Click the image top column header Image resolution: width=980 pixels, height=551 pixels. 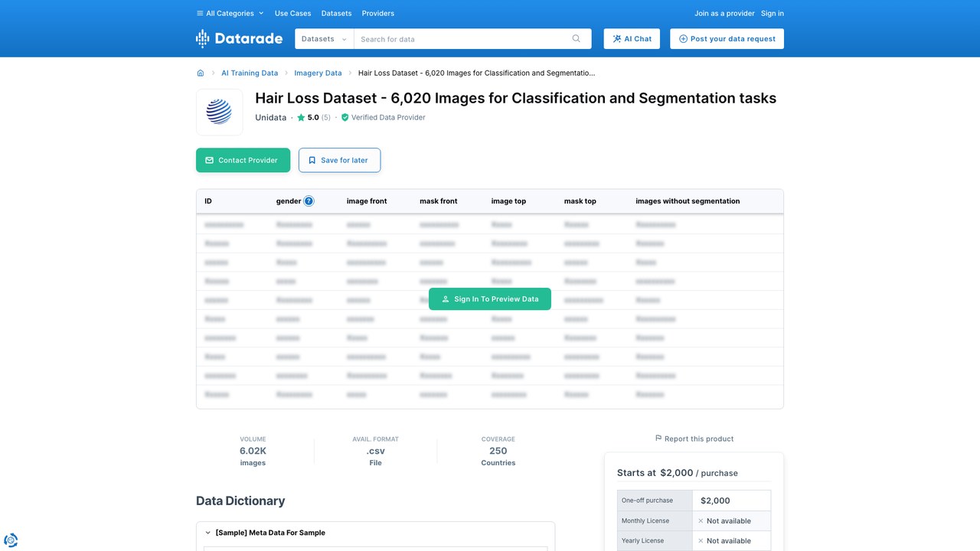pos(508,201)
